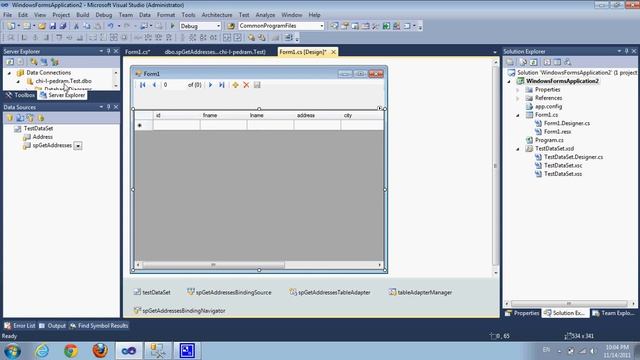Open Firefox from the taskbar
Image resolution: width=640 pixels, height=360 pixels.
pos(100,351)
